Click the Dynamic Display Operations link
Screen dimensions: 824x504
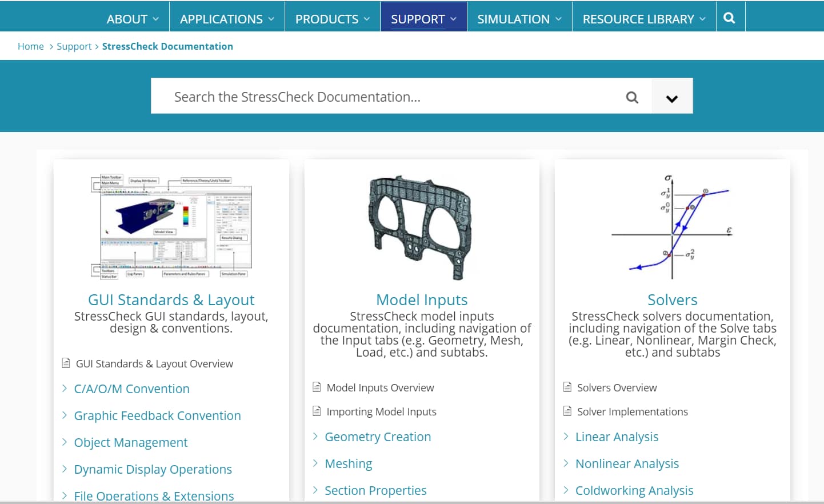[153, 469]
